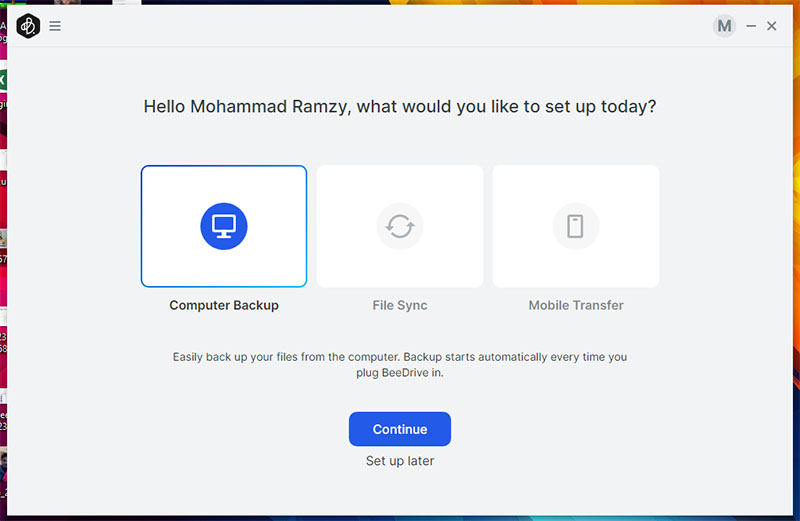Image resolution: width=800 pixels, height=521 pixels.
Task: Open the M user account avatar
Action: 724,26
